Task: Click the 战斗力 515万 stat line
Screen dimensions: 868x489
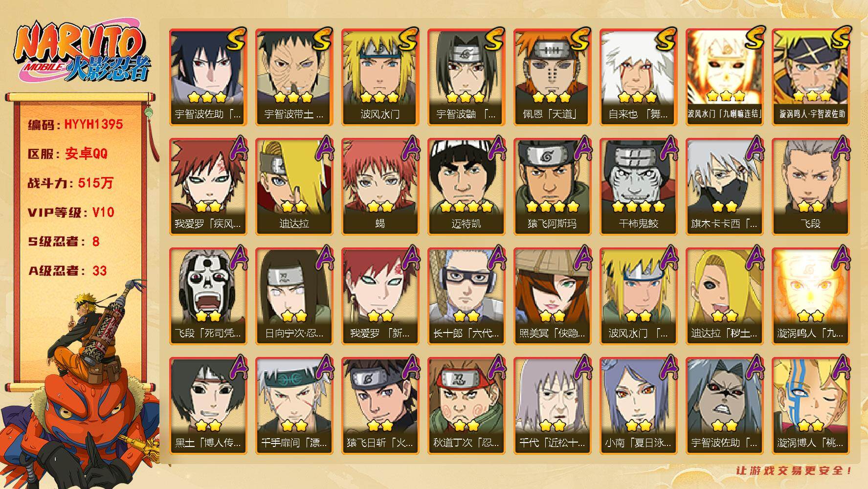Action: pos(70,183)
